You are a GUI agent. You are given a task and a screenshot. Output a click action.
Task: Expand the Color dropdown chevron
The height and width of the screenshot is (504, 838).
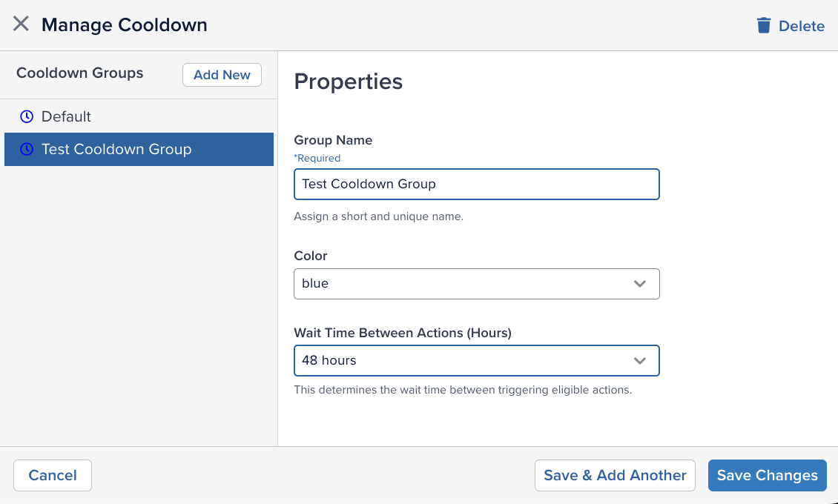(640, 284)
